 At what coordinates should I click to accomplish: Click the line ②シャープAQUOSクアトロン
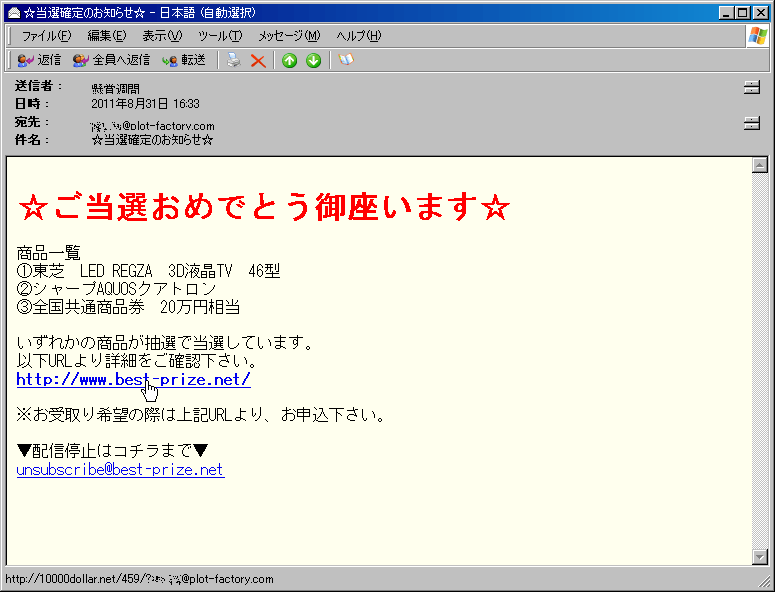tap(116, 289)
